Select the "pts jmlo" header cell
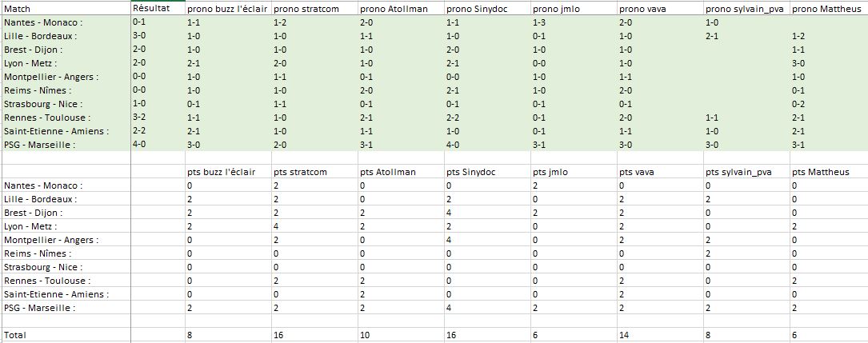 [x=573, y=172]
